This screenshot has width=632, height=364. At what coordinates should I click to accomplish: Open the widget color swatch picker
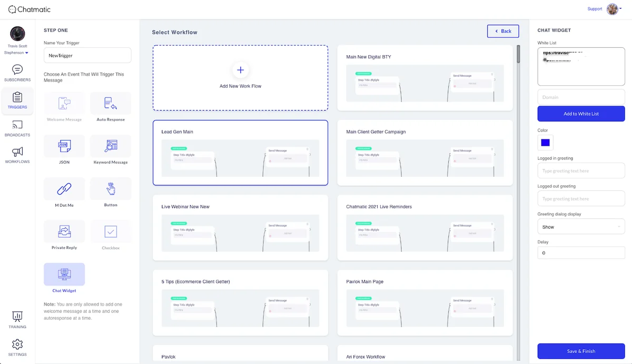tap(545, 143)
